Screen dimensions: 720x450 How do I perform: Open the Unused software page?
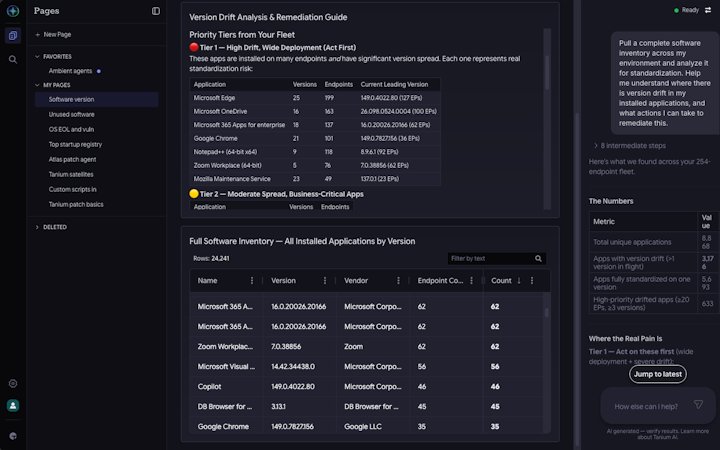pyautogui.click(x=72, y=114)
